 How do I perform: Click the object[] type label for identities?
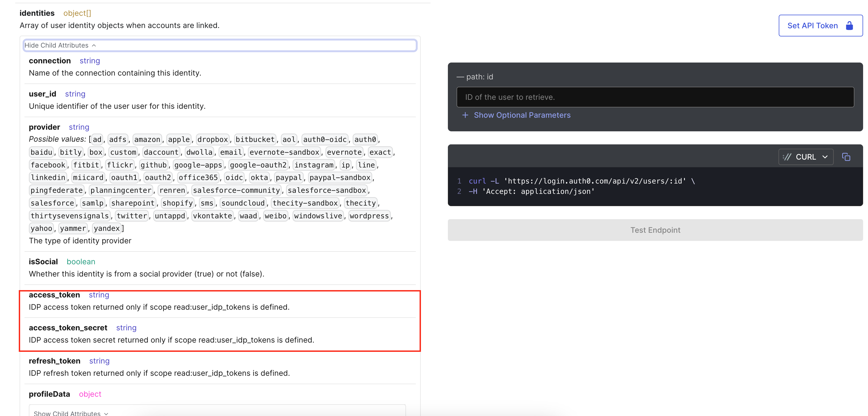point(77,13)
